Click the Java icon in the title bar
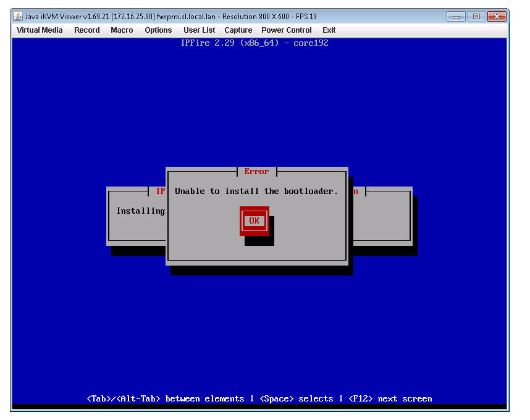Viewport: 530px width, 420px height. 18,16
